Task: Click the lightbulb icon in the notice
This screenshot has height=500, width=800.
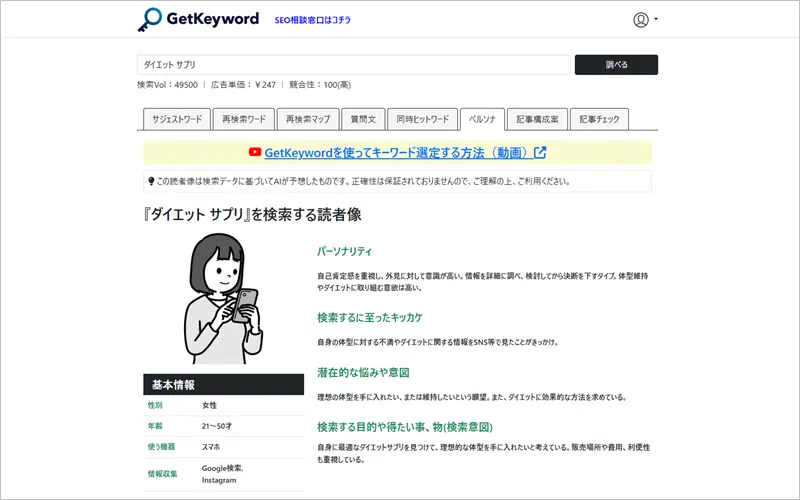Action: point(151,181)
